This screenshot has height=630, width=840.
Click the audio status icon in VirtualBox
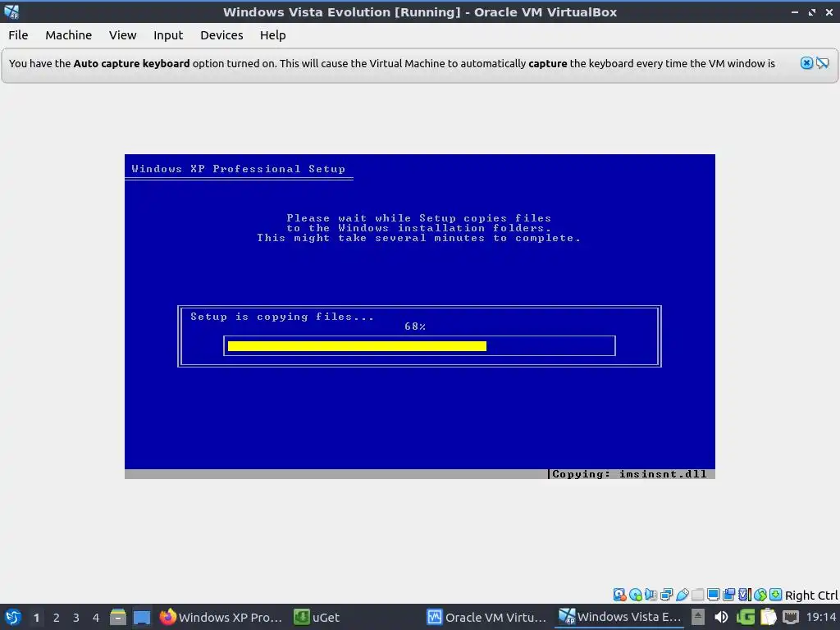point(651,595)
